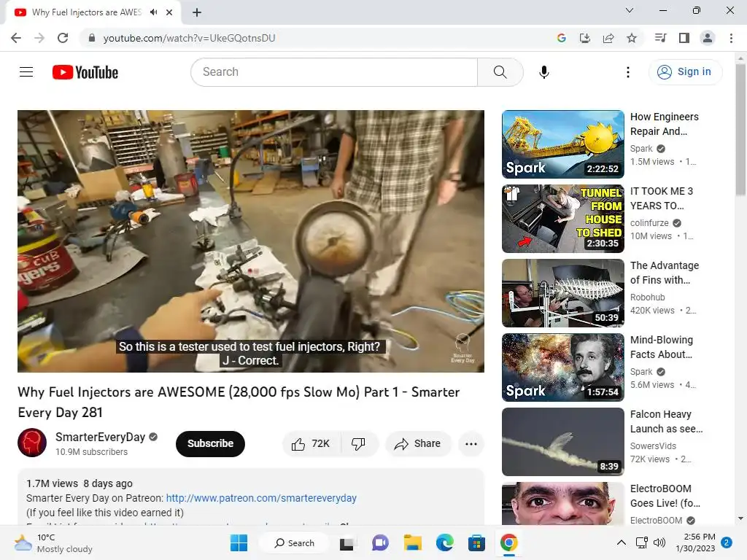The height and width of the screenshot is (560, 747).
Task: Reload the page
Action: point(63,38)
